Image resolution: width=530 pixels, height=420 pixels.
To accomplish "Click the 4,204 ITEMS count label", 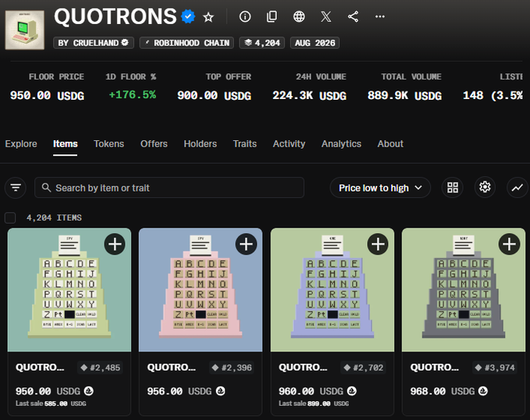I will tap(54, 218).
